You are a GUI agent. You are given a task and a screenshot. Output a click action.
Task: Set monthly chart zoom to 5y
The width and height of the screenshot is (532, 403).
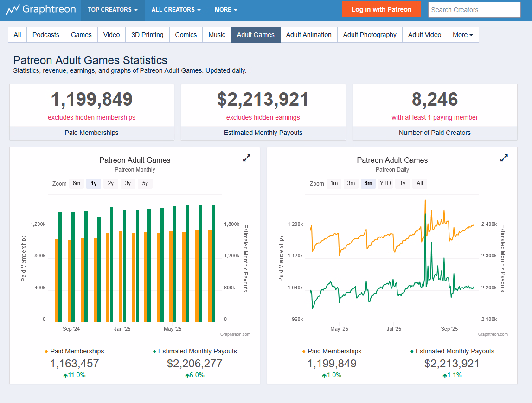[x=145, y=183]
